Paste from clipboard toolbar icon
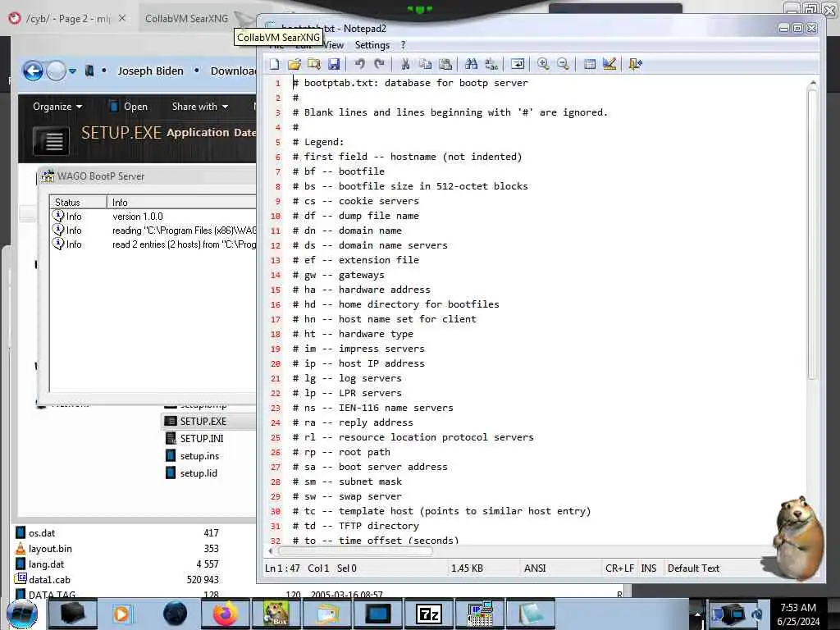Screen dimensions: 840x630 pos(445,64)
